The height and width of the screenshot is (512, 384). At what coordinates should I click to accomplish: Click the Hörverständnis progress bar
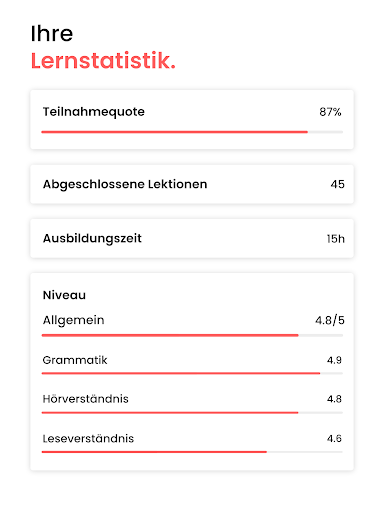pos(192,413)
